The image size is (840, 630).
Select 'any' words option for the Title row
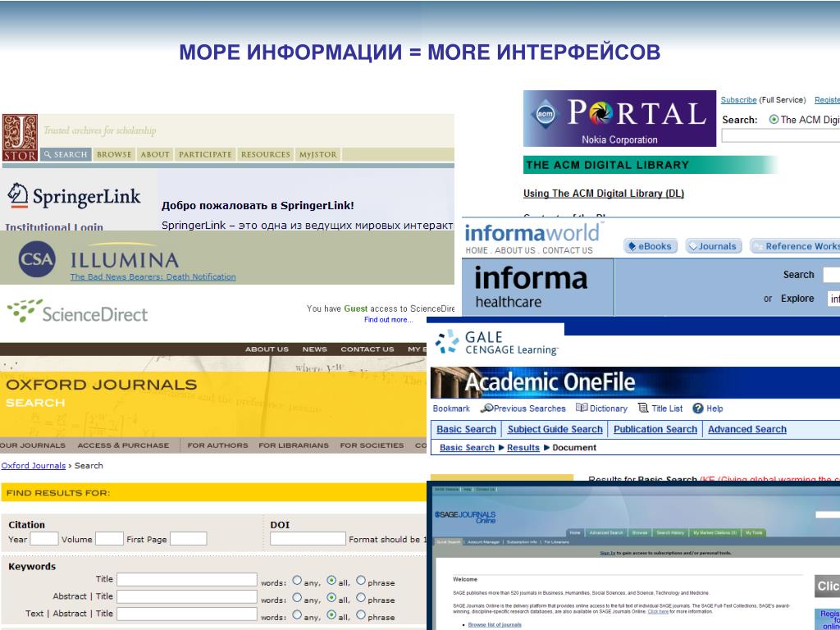point(297,581)
